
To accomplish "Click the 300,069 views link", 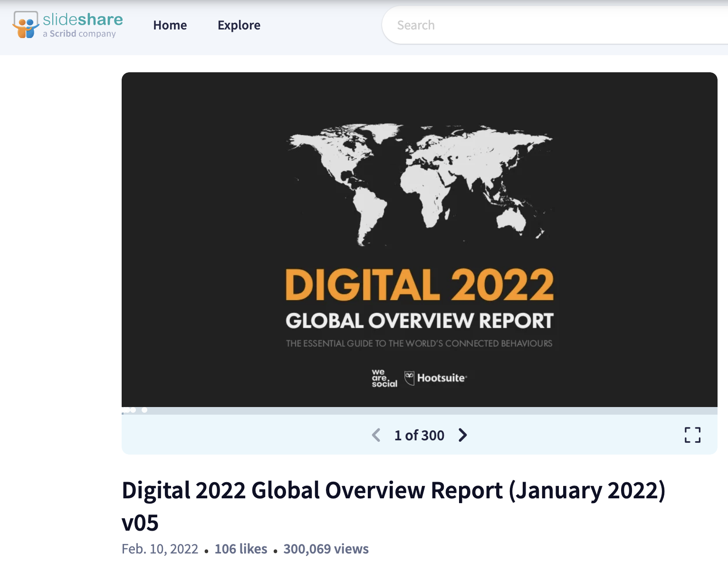I will (x=326, y=549).
